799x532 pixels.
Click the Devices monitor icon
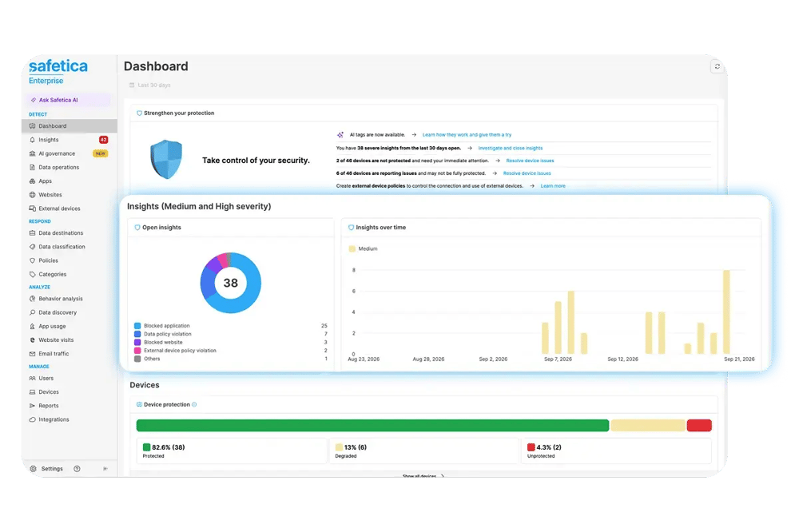(x=33, y=392)
